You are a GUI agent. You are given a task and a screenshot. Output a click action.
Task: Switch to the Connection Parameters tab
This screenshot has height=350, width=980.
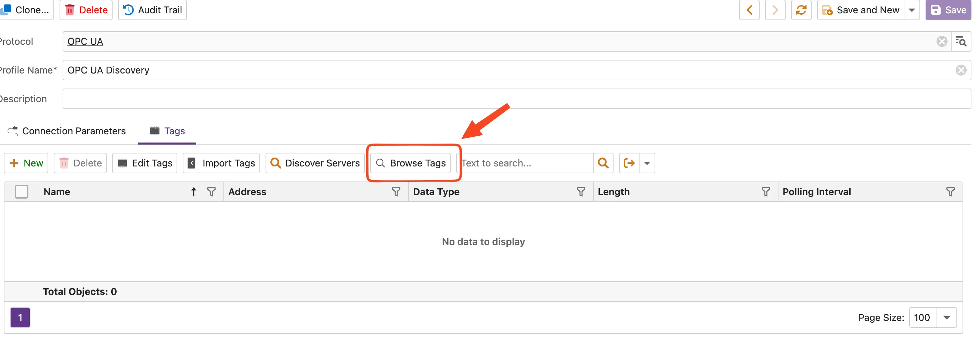coord(74,131)
